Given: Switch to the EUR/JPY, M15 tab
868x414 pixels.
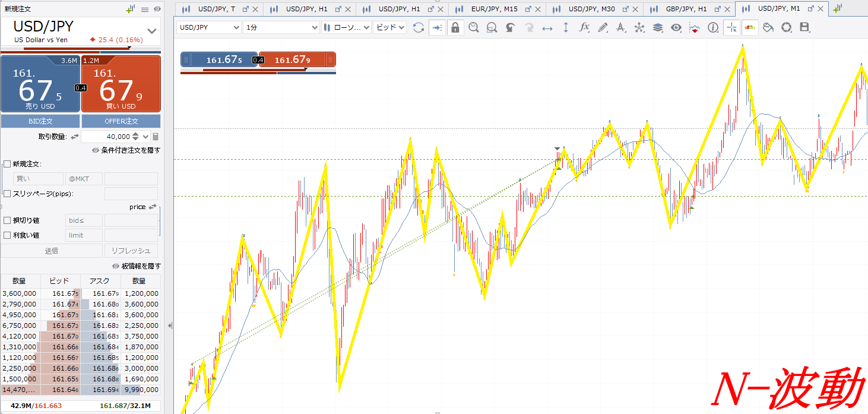Looking at the screenshot, I should pos(494,9).
